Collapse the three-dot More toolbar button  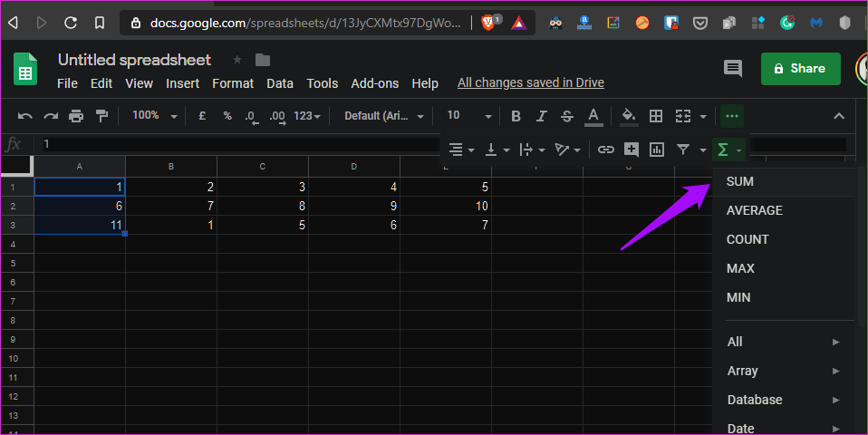[x=732, y=116]
